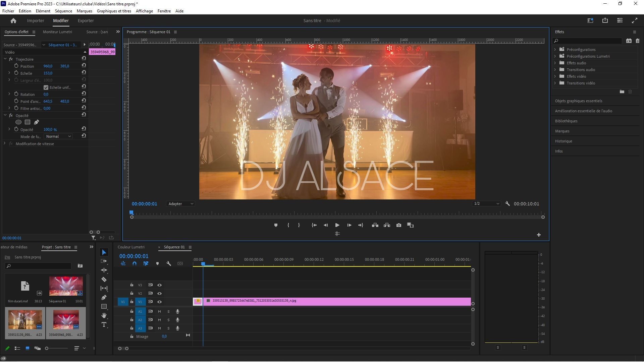Mute audio track A1
Image resolution: width=644 pixels, height=362 pixels.
pyautogui.click(x=159, y=311)
